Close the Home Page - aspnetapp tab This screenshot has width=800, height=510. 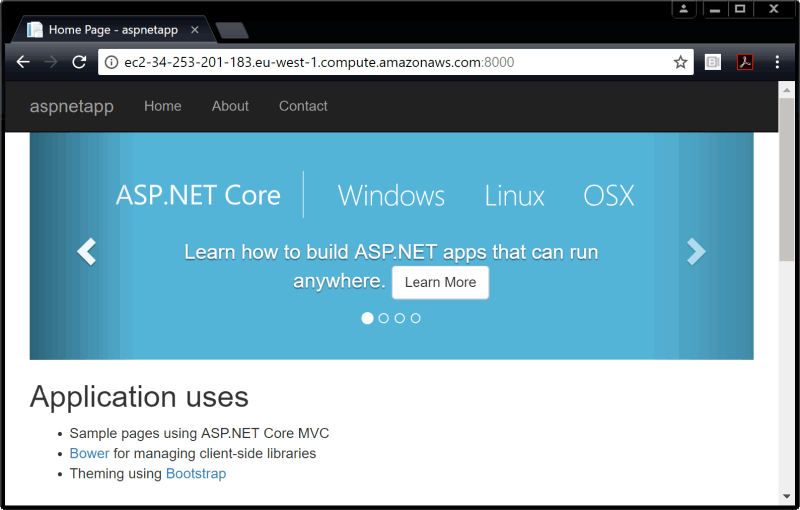[x=195, y=30]
